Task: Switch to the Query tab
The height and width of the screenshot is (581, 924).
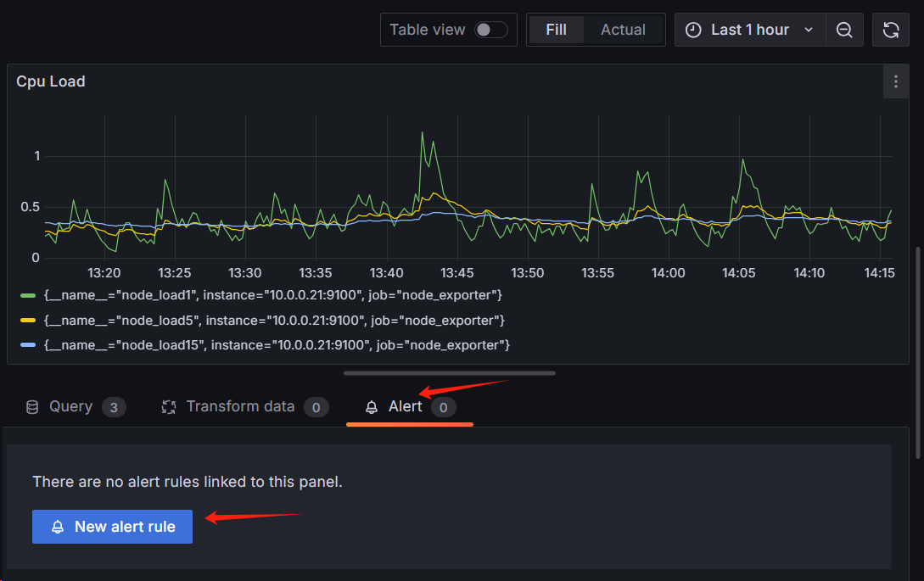Action: coord(70,407)
